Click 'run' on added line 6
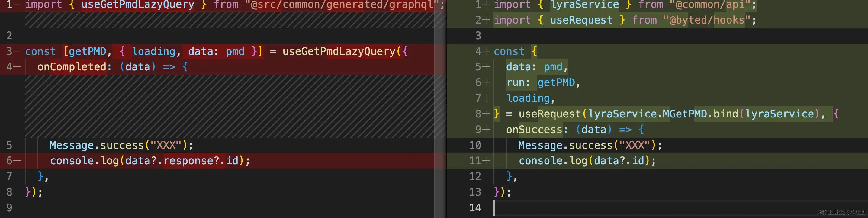 (515, 82)
